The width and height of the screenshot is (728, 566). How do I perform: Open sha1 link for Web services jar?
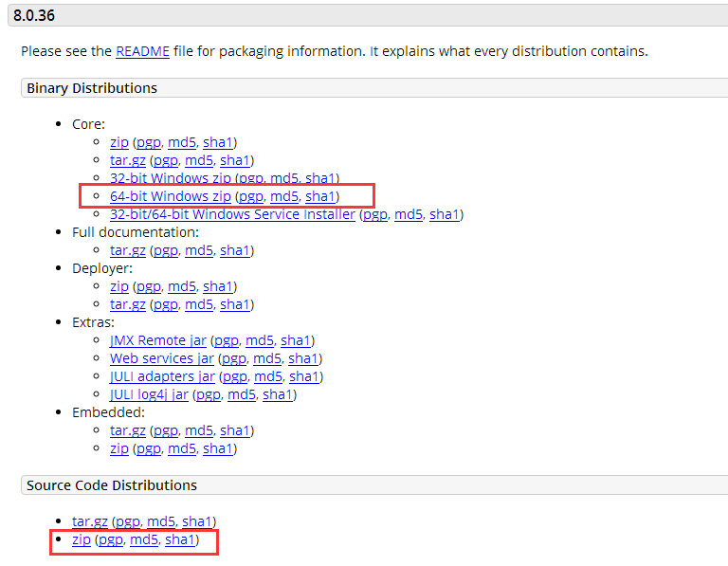(x=303, y=358)
